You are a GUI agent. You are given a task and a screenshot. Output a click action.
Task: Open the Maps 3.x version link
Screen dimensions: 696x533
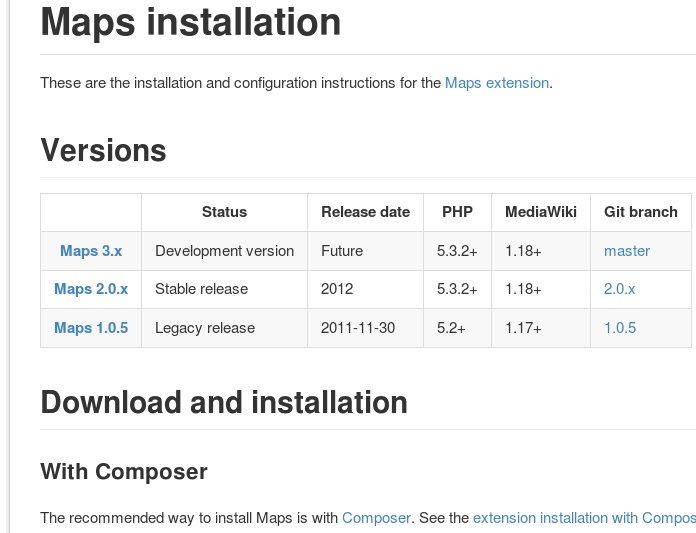click(x=91, y=251)
